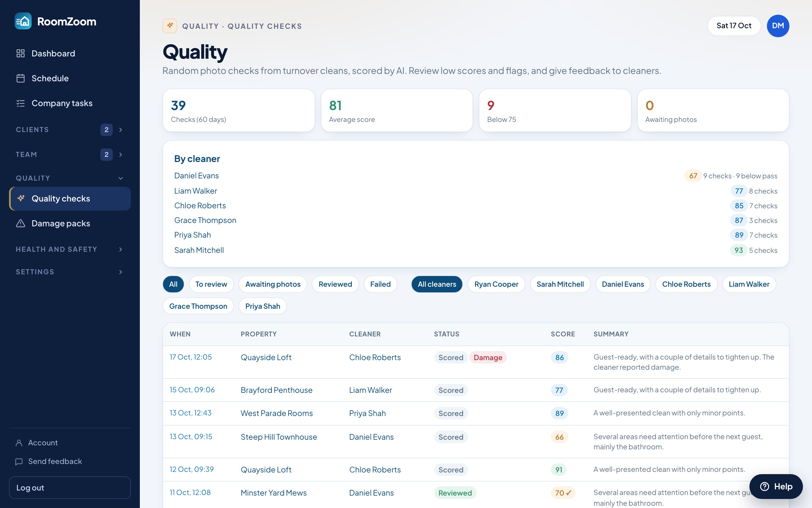812x508 pixels.
Task: Open Dashboard from the sidebar
Action: coord(70,53)
